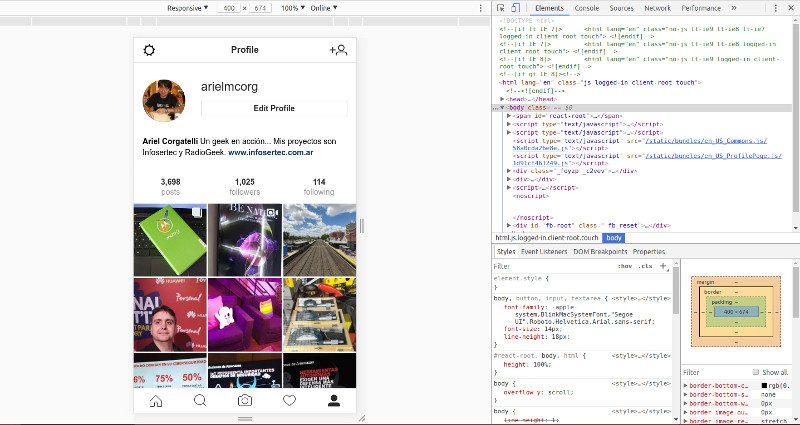Click the border-bottom-color black swatch
The height and width of the screenshot is (425, 800).
[x=765, y=385]
